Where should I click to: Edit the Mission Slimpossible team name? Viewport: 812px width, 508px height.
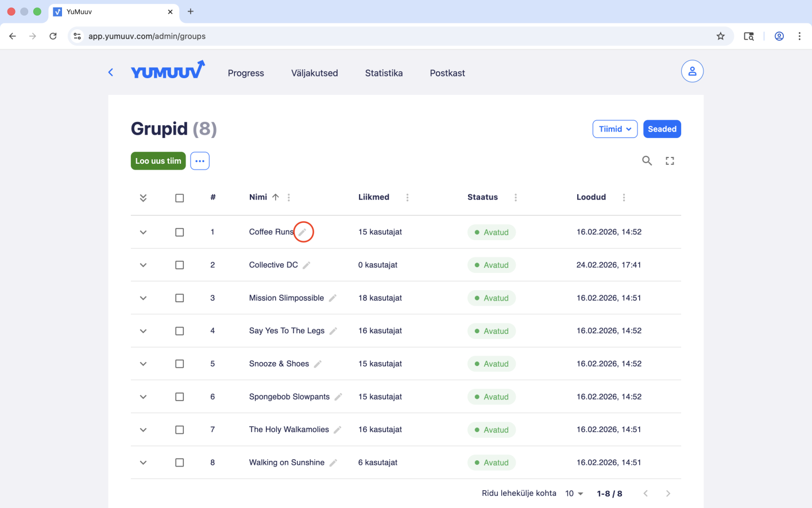tap(332, 298)
